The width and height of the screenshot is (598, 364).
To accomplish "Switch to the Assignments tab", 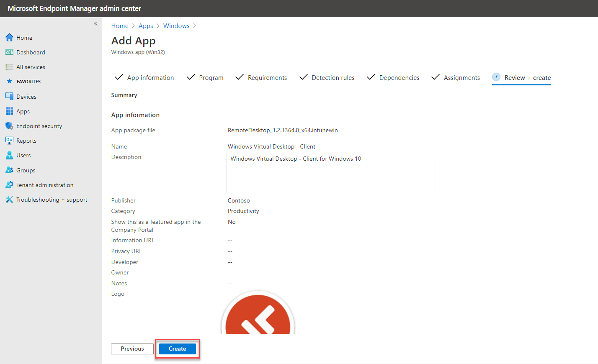I will 461,77.
